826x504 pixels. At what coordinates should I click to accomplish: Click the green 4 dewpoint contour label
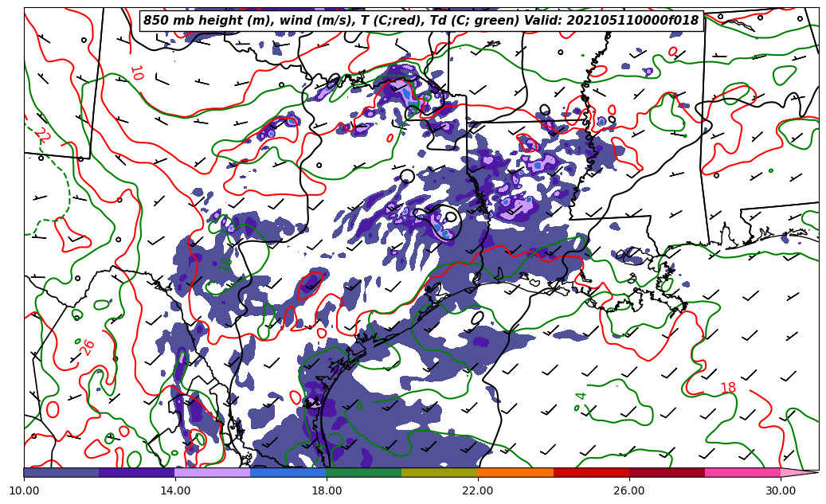coord(581,396)
